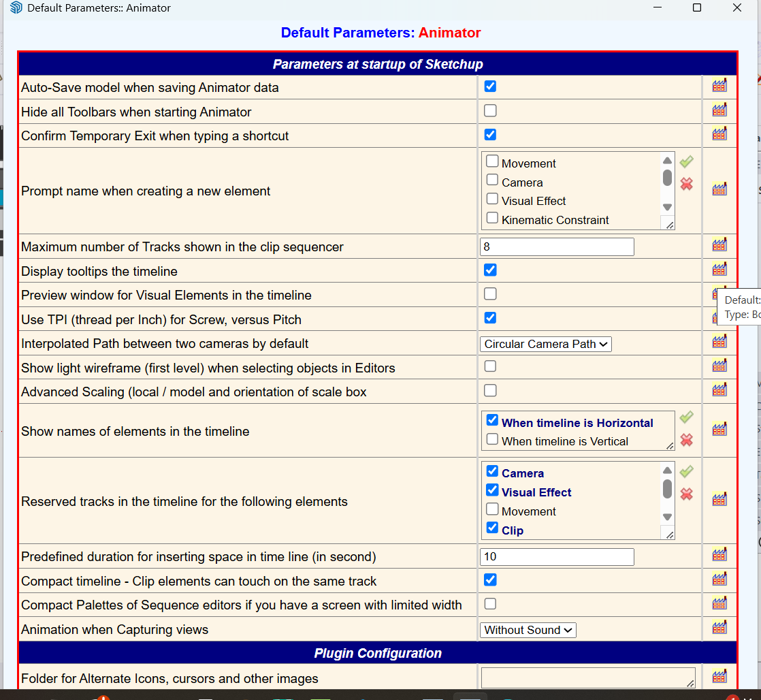Click default icon for Animation when Capturing views

click(719, 628)
